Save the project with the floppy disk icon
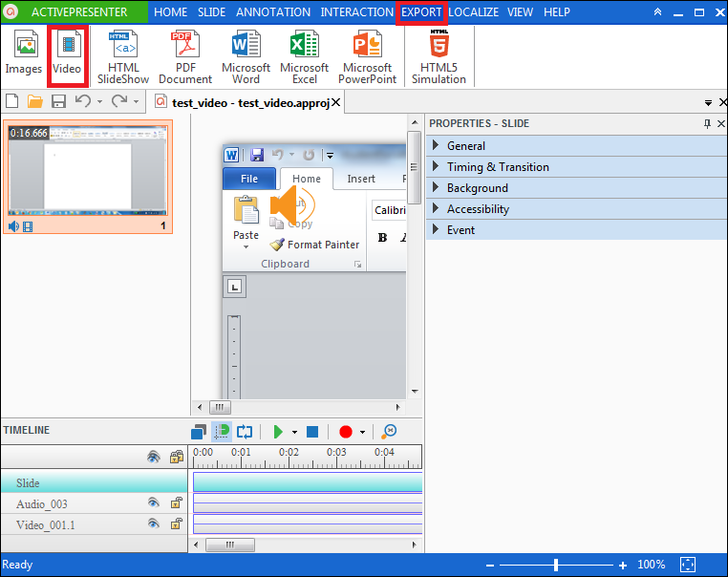The image size is (728, 577). pos(58,100)
